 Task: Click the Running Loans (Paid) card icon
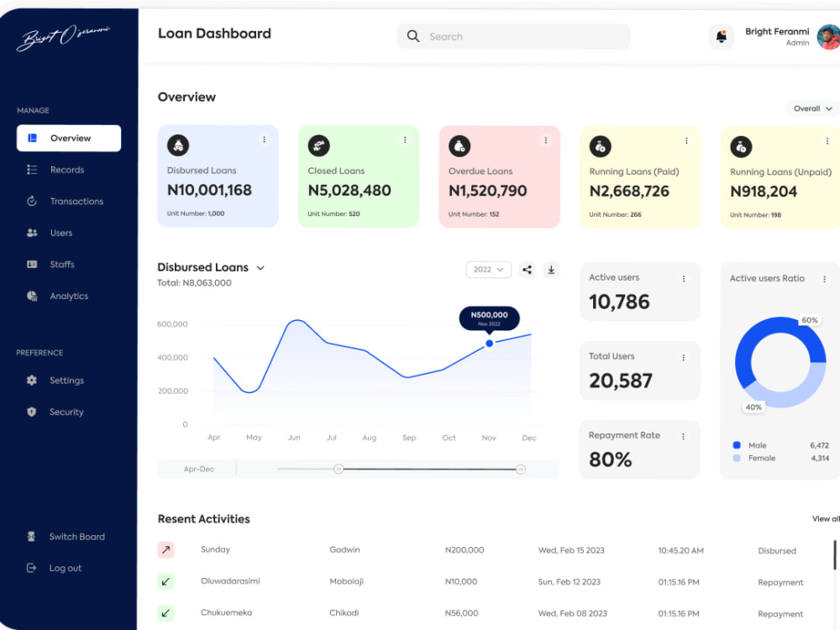point(601,146)
